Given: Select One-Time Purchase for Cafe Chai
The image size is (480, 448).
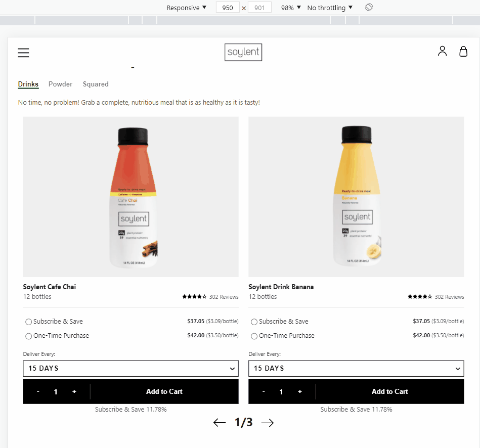Looking at the screenshot, I should (x=28, y=336).
